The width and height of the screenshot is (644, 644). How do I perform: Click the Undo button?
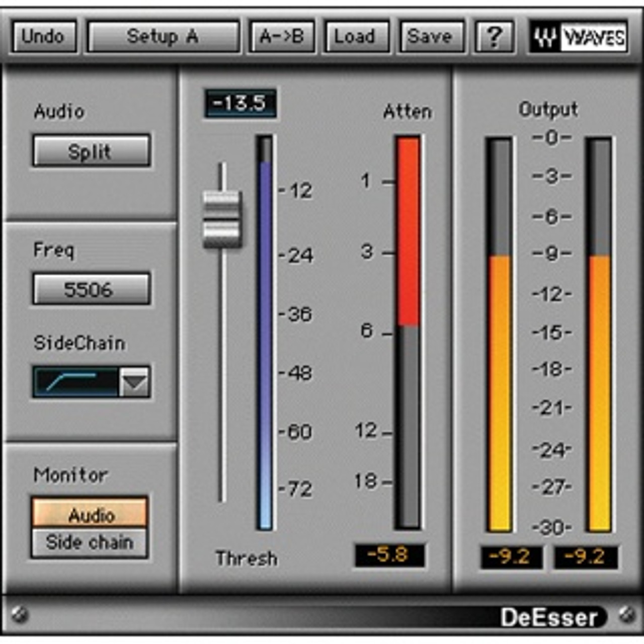coord(44,36)
